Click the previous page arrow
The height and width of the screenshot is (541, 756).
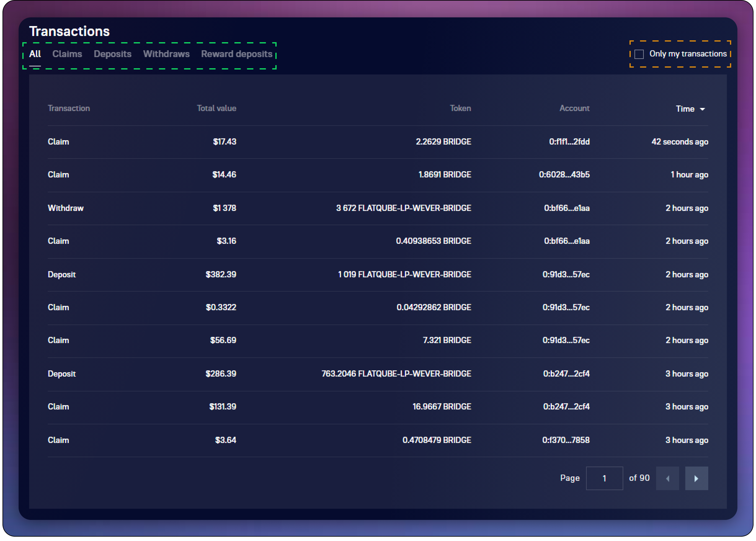[x=667, y=478]
